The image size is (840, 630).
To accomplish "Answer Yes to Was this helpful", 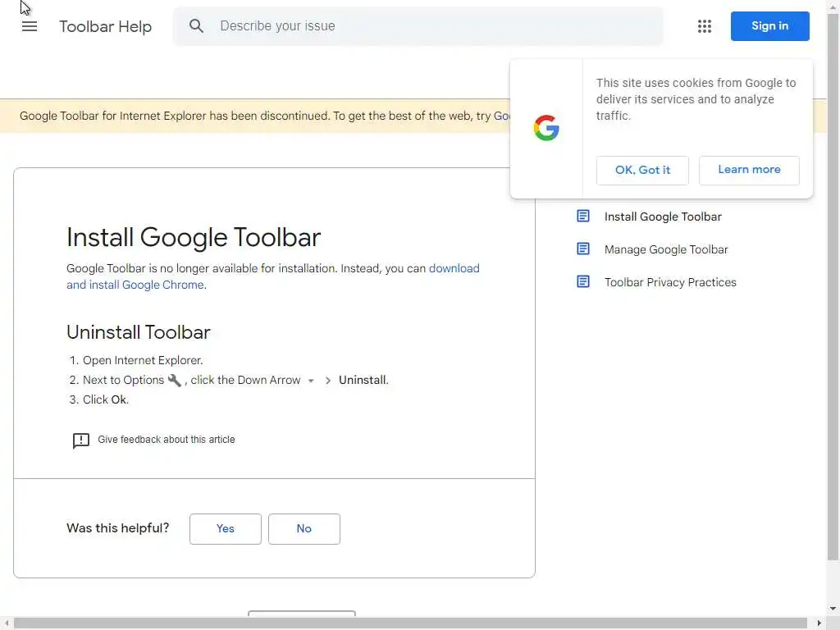I will coord(226,529).
